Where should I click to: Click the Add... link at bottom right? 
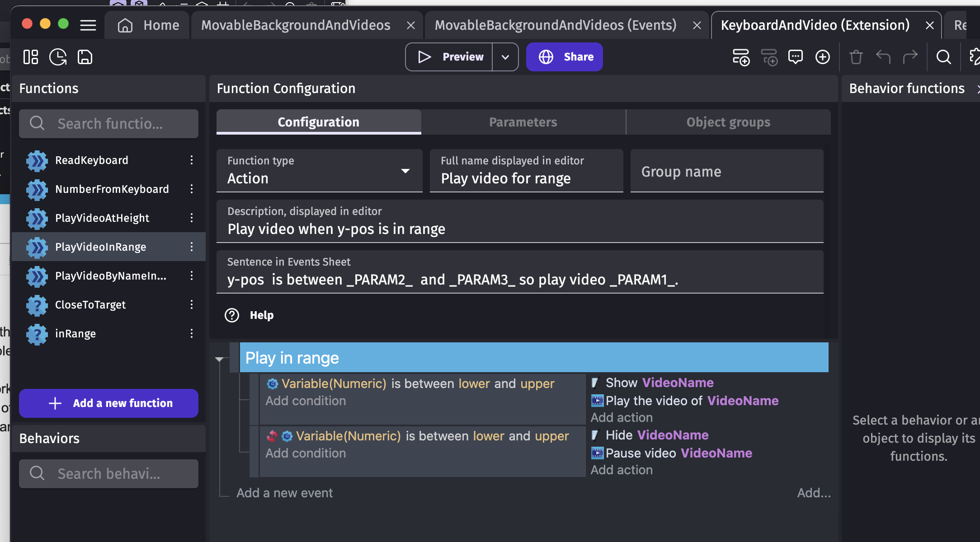point(814,493)
